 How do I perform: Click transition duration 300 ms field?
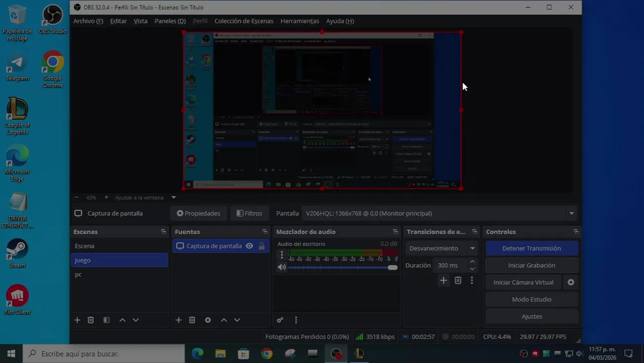click(x=450, y=265)
